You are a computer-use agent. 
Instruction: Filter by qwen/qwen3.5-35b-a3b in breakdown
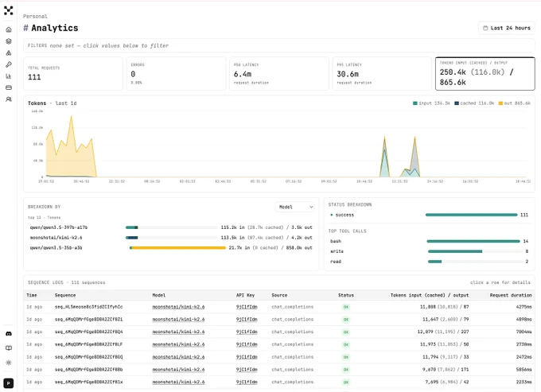click(x=56, y=247)
